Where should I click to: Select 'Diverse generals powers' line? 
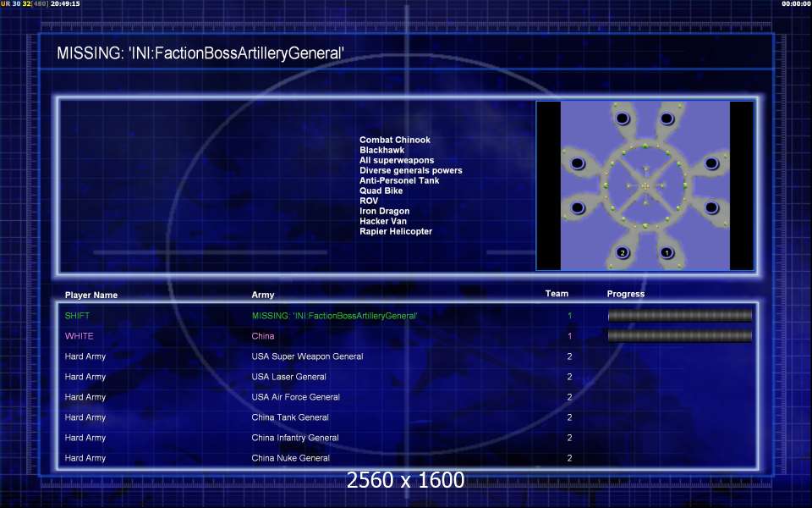411,170
